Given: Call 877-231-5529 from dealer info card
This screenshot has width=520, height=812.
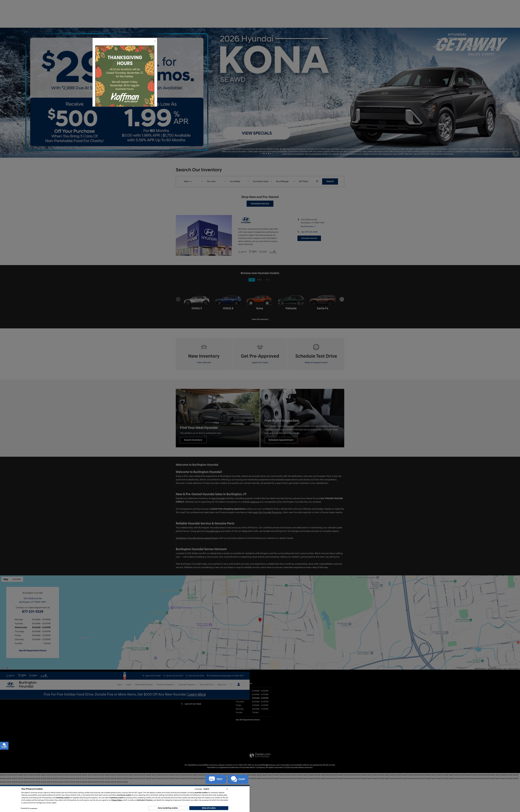Looking at the screenshot, I should tap(309, 232).
